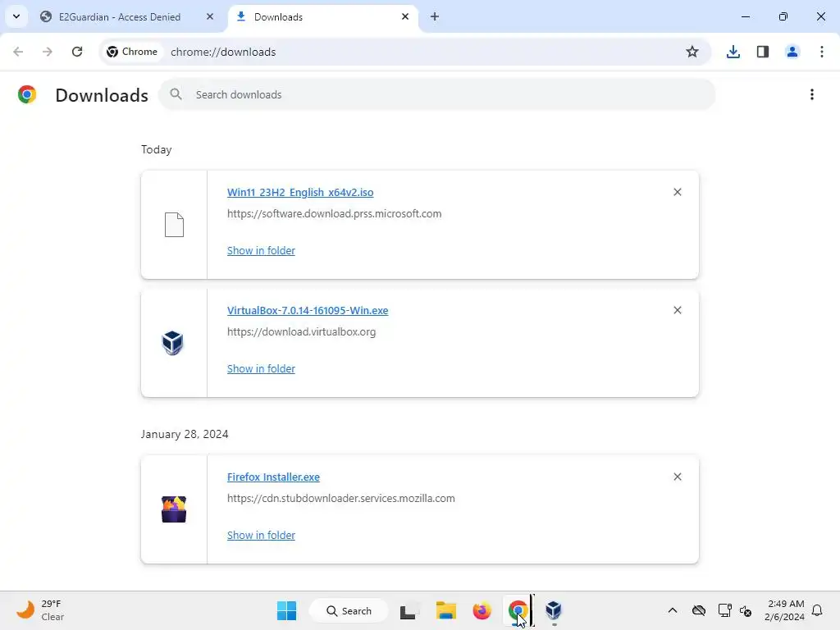Open the notifications bell icon

coord(818,610)
